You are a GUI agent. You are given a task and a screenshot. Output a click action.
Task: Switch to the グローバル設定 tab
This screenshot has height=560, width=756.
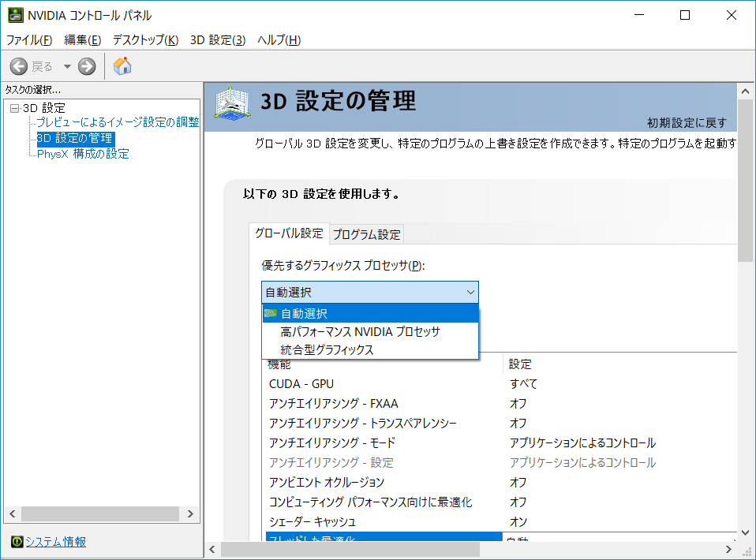(289, 233)
